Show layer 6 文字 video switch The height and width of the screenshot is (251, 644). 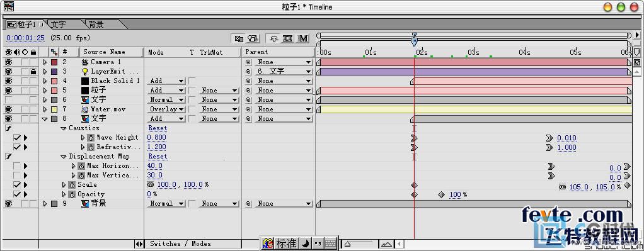tap(8, 100)
